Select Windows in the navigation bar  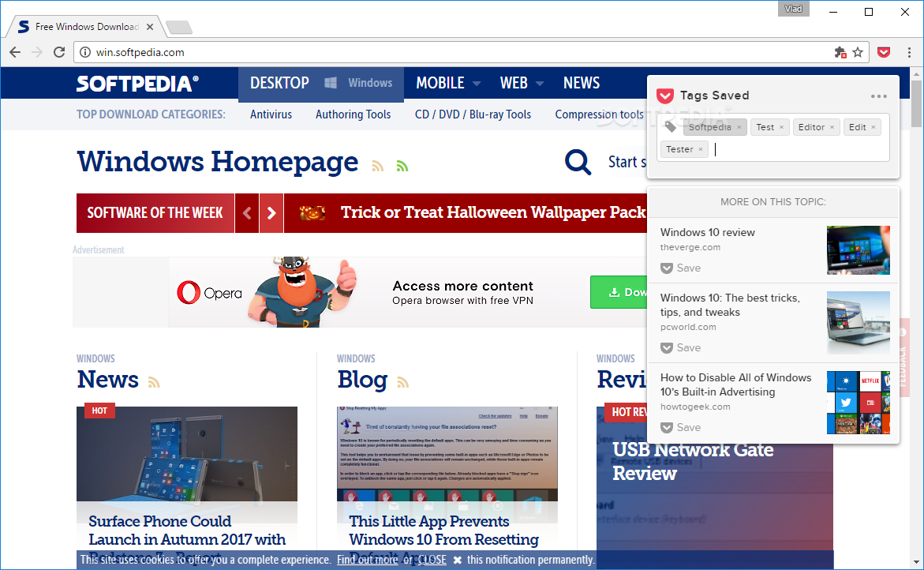click(359, 83)
